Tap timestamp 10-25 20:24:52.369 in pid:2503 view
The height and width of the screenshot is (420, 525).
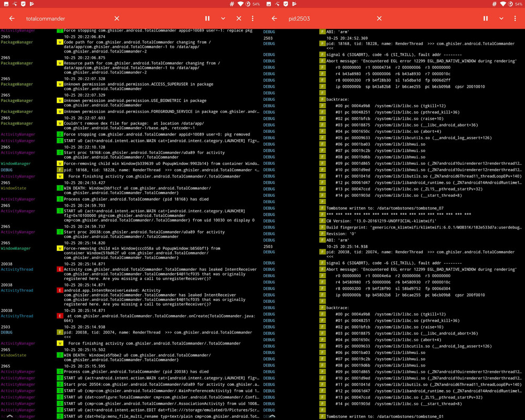coord(347,38)
